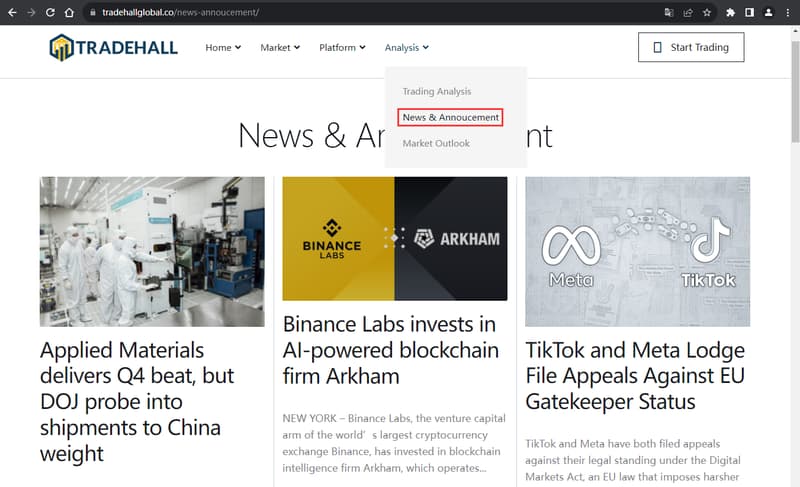This screenshot has width=800, height=487.
Task: Reload the page with the refresh icon
Action: click(x=50, y=12)
